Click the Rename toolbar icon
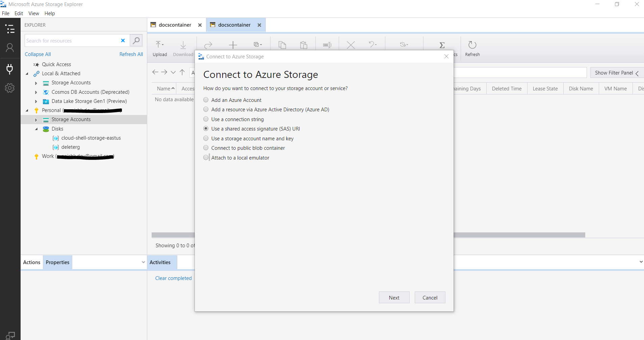The image size is (644, 340). click(x=327, y=45)
